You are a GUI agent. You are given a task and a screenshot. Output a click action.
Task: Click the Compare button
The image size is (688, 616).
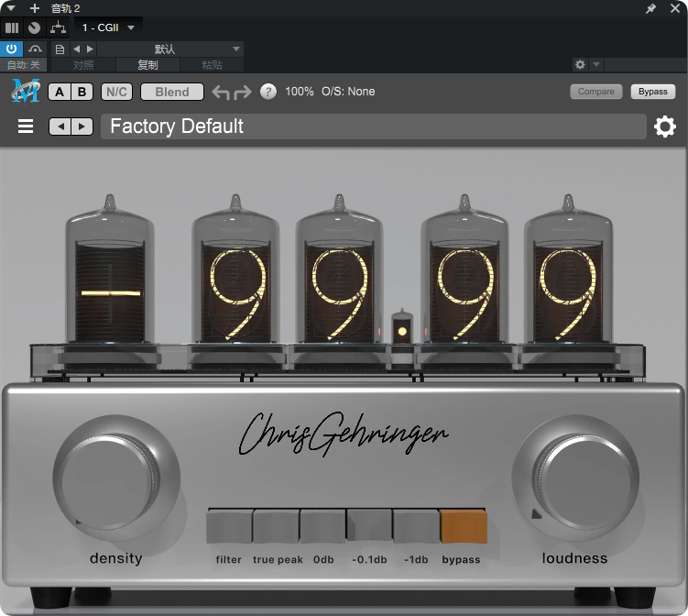coord(595,92)
